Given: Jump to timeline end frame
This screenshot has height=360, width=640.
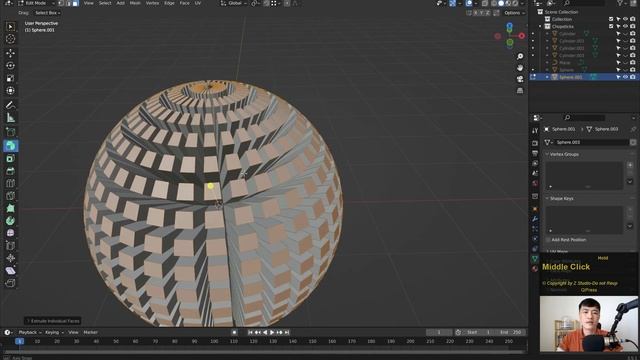Looking at the screenshot, I should (x=287, y=333).
